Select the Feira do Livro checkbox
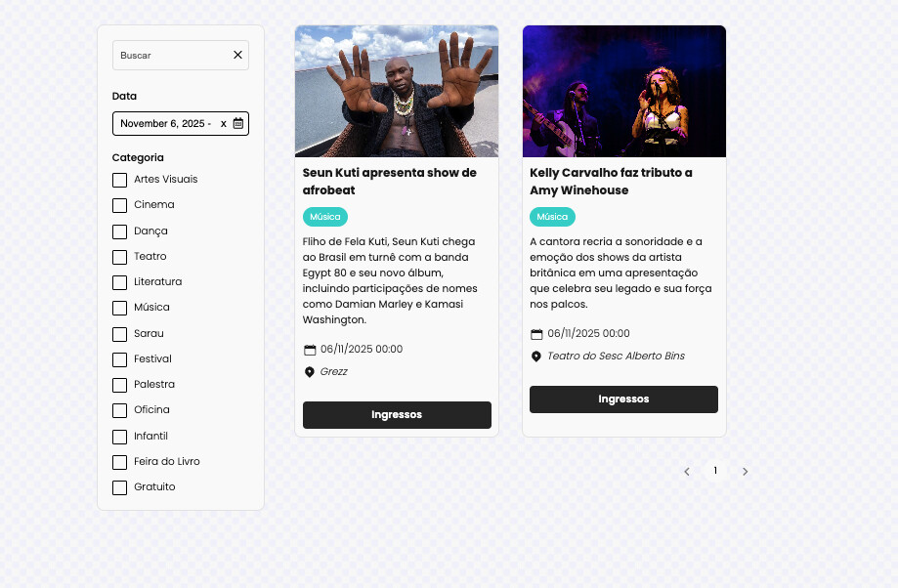Image resolution: width=898 pixels, height=588 pixels. pos(119,462)
